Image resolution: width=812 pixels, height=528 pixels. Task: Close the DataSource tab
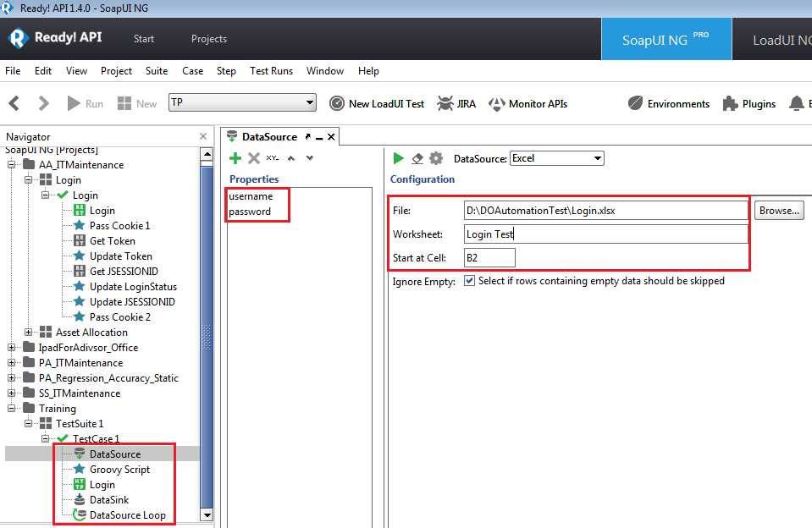coord(331,137)
